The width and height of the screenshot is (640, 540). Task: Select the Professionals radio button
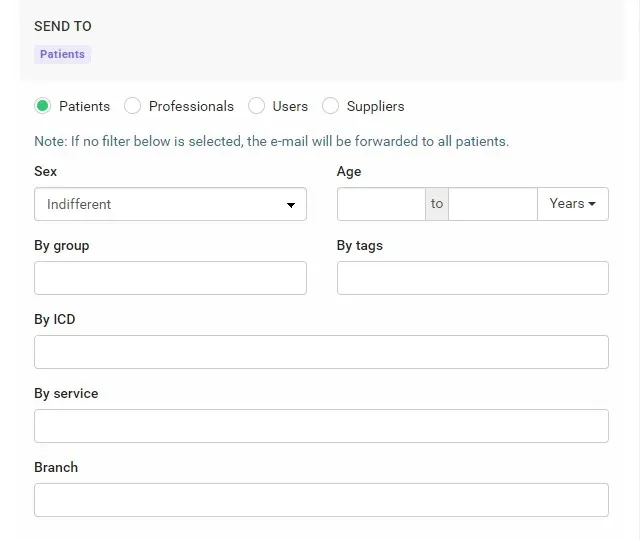coord(132,106)
